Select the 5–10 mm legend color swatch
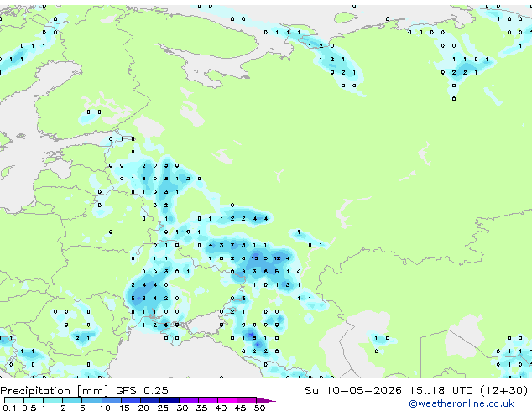 pyautogui.click(x=91, y=400)
